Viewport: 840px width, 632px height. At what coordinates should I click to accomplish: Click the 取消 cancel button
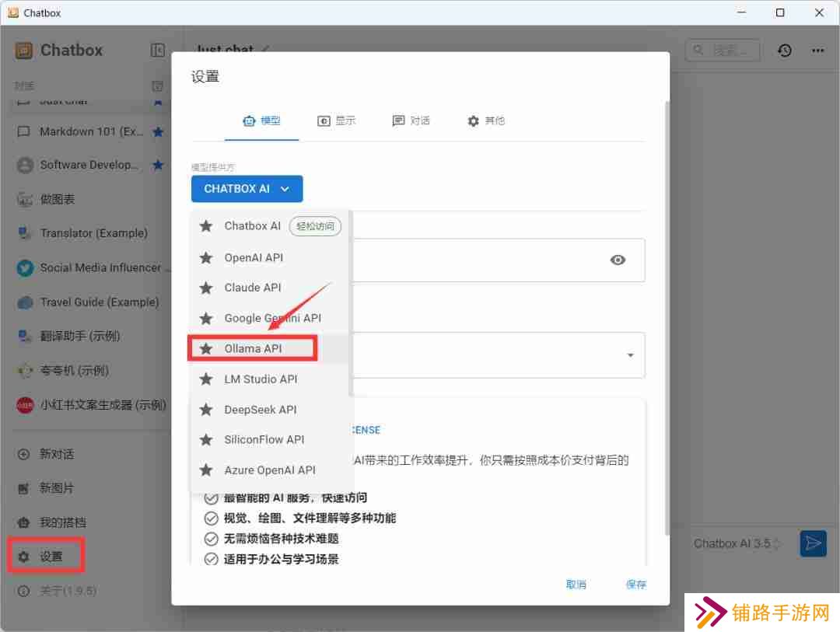pyautogui.click(x=576, y=585)
